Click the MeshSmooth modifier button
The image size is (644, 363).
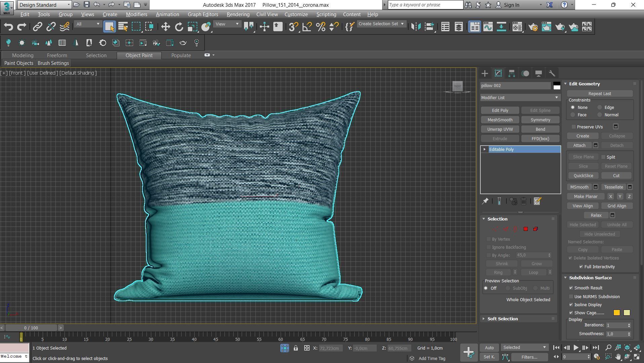click(500, 120)
